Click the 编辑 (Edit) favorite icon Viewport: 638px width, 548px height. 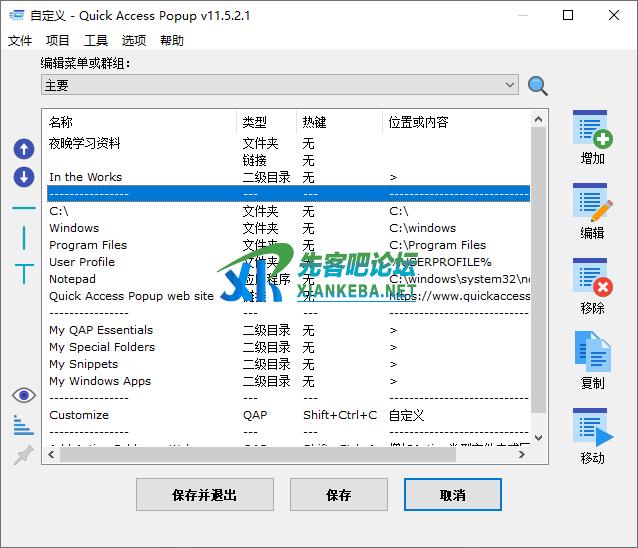[x=592, y=204]
